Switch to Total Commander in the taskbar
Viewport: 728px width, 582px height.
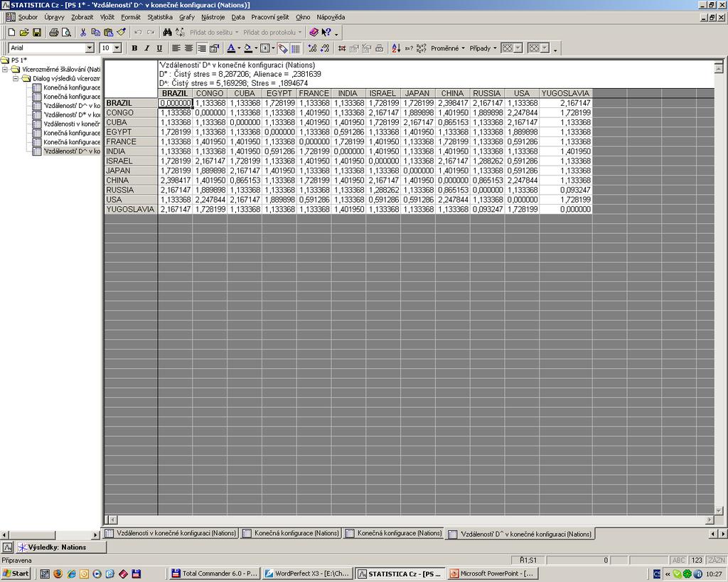pyautogui.click(x=214, y=573)
